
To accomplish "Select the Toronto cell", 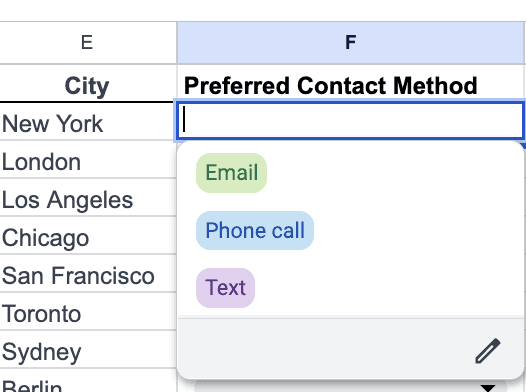I will (87, 311).
